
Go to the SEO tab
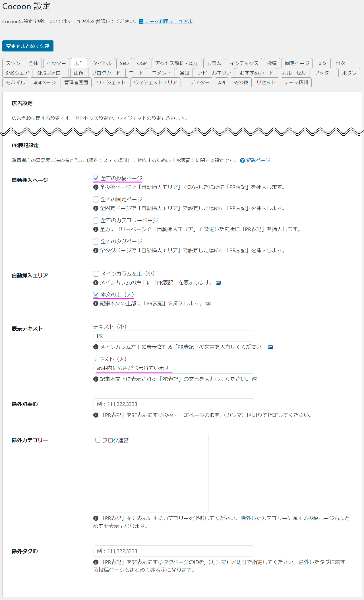[x=124, y=63]
